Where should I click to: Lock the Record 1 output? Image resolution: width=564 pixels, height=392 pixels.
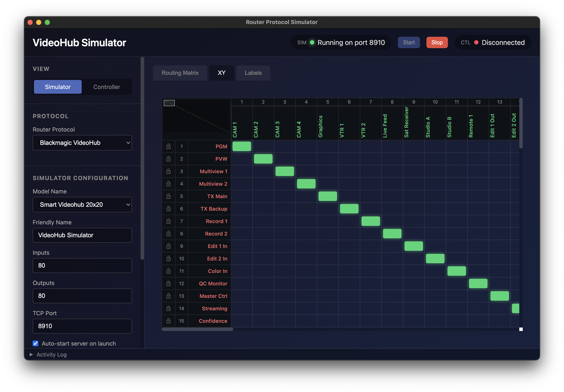pyautogui.click(x=169, y=221)
